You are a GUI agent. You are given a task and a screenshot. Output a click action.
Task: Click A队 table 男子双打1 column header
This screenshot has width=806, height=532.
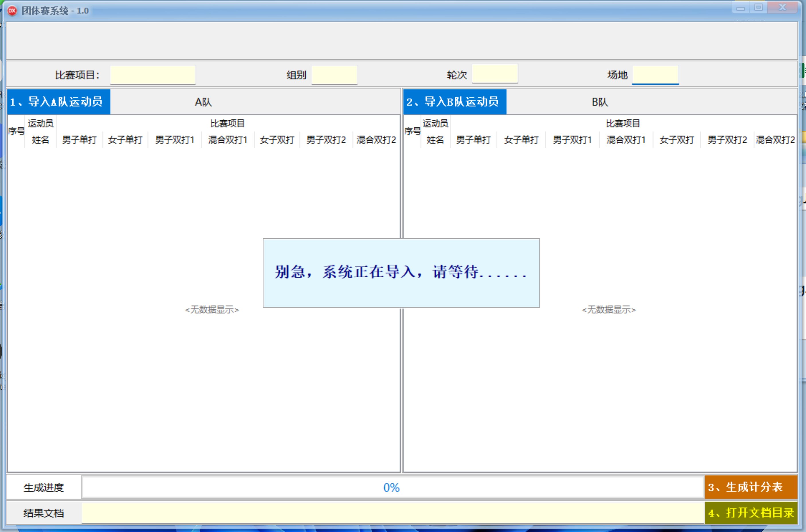(x=175, y=140)
